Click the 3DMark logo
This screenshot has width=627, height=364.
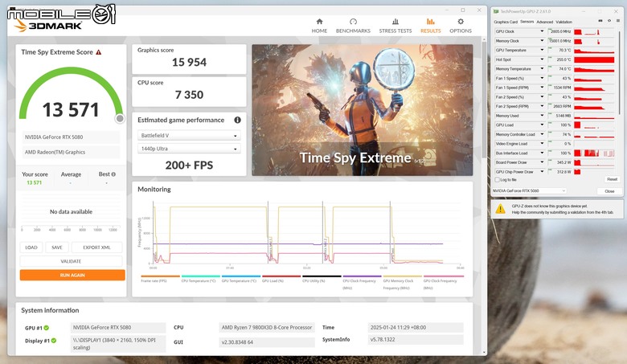[x=47, y=26]
